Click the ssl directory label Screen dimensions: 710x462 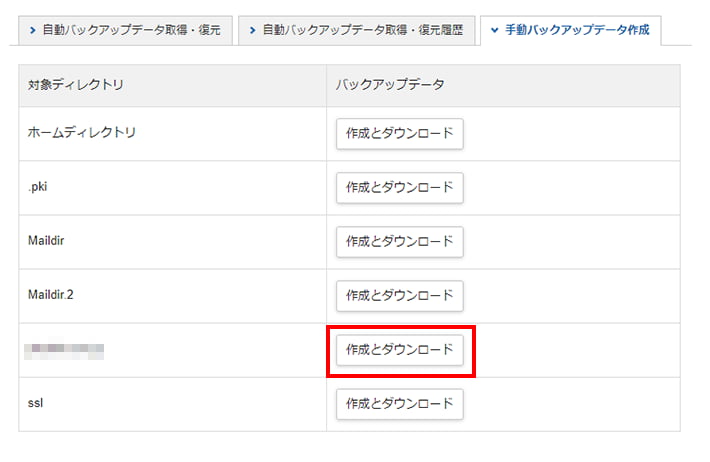35,404
